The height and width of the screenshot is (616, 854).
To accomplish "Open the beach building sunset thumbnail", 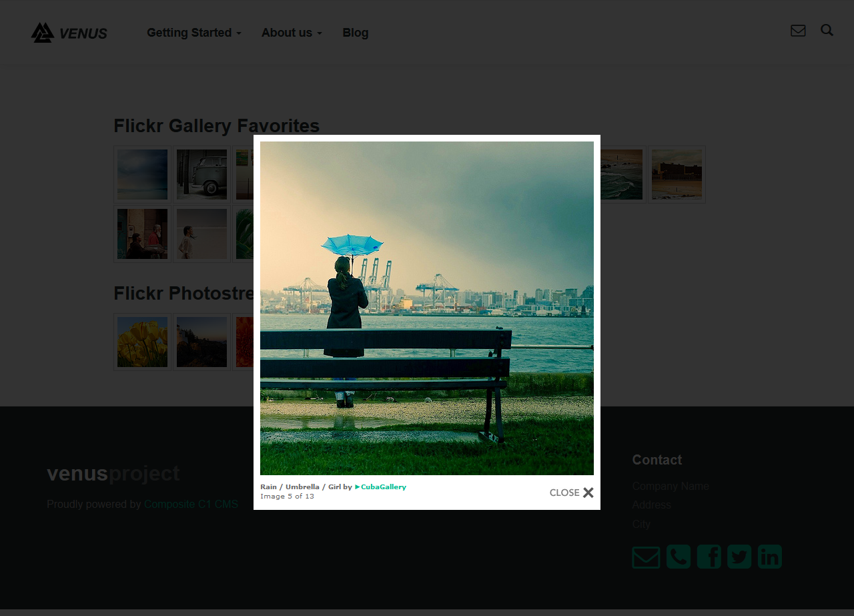I will (677, 174).
